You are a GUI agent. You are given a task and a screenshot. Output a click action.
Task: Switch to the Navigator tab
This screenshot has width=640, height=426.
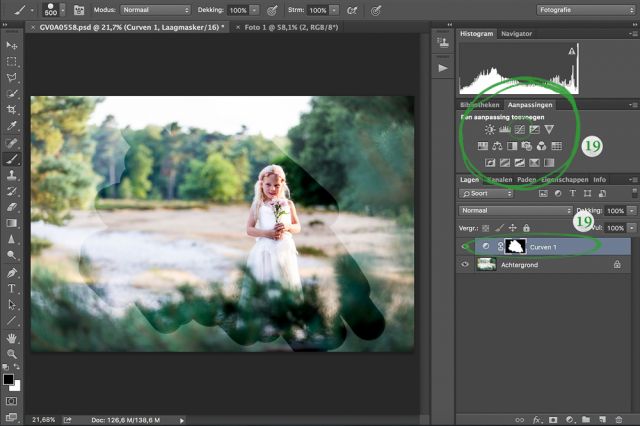(516, 34)
